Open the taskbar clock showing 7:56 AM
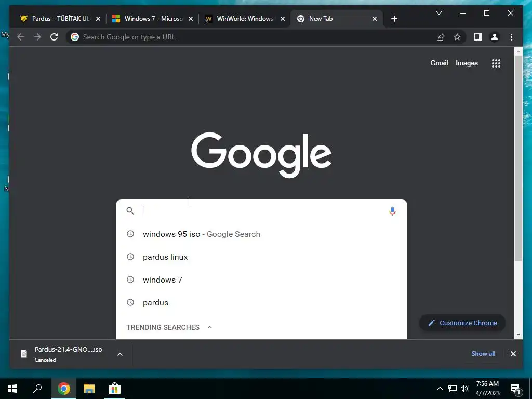 (x=487, y=389)
